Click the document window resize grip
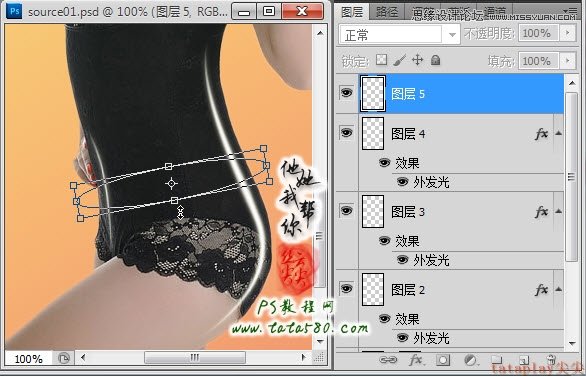This screenshot has width=586, height=376. 319,358
